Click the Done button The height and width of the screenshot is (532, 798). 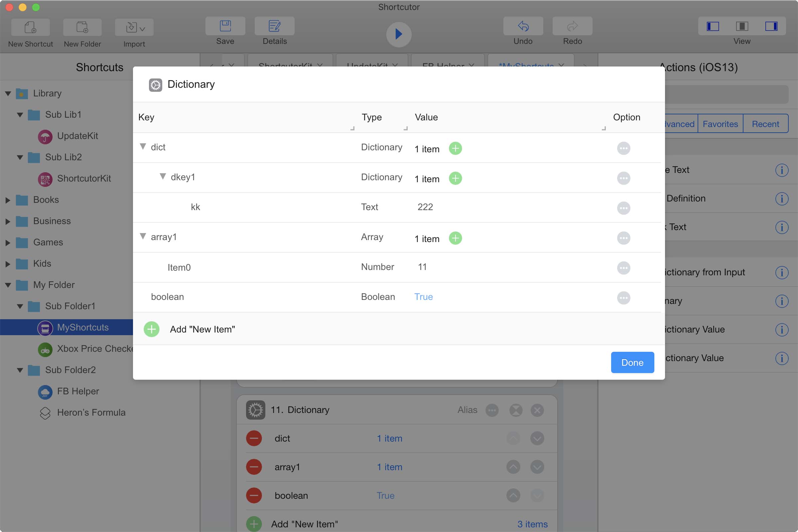click(x=632, y=362)
